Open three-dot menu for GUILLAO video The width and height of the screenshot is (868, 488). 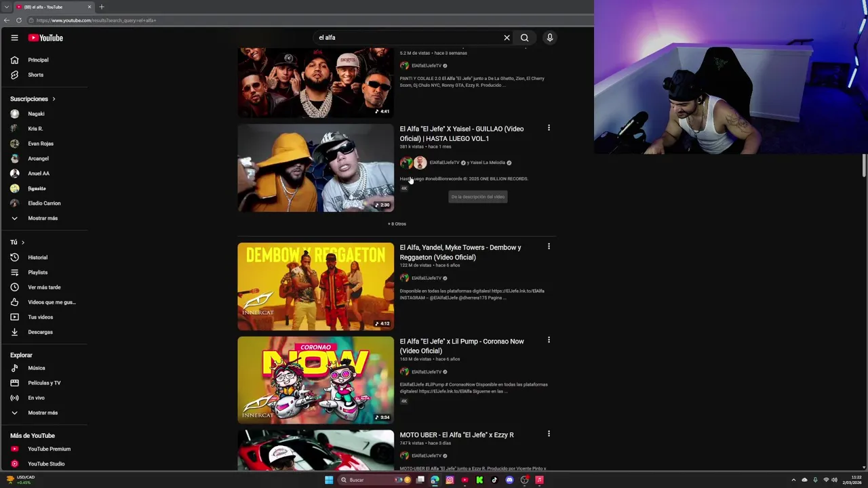pos(549,128)
